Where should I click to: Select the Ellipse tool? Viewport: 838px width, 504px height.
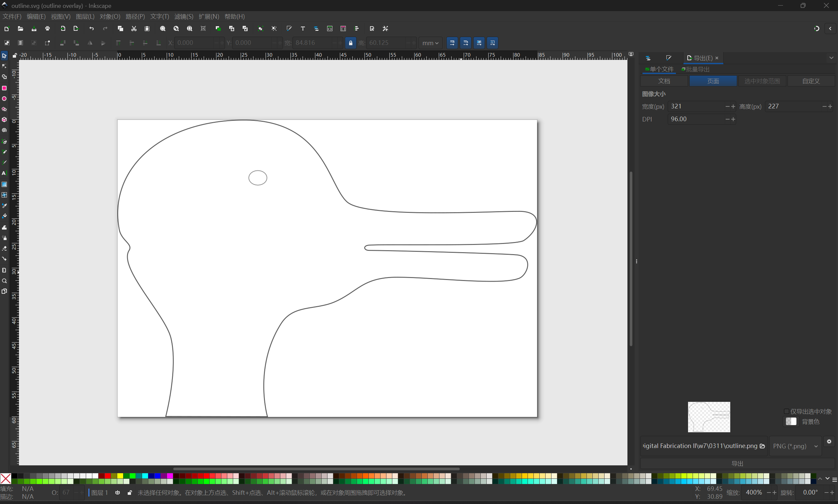tap(4, 99)
